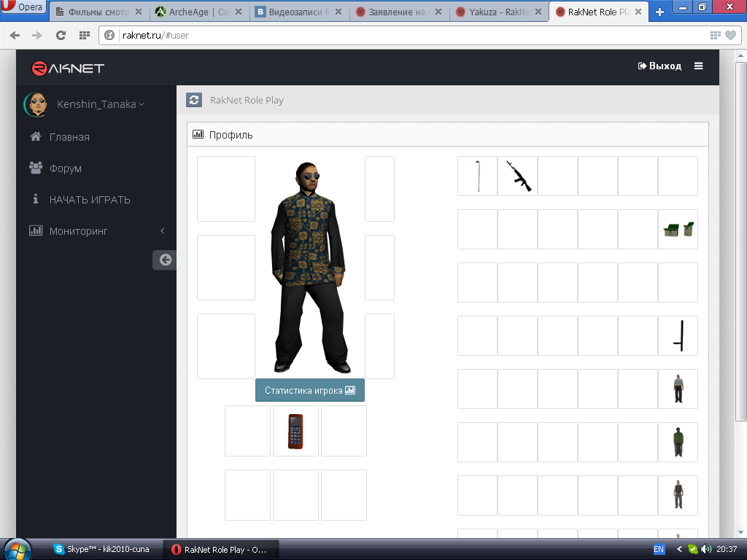747x560 pixels.
Task: Switch to the Заявление на browser tab
Action: tap(400, 12)
